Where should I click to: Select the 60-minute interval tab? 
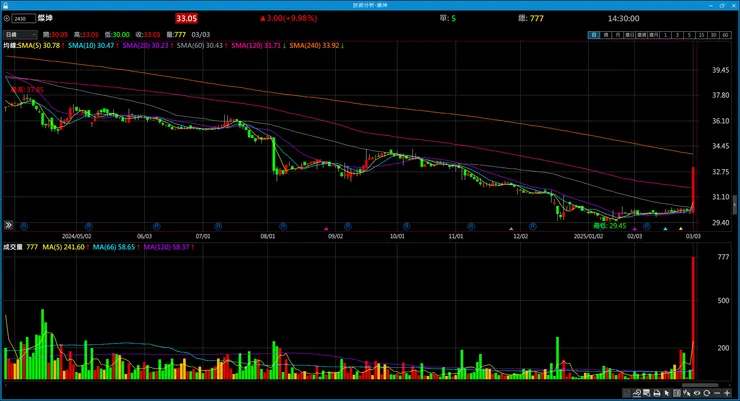coord(725,35)
